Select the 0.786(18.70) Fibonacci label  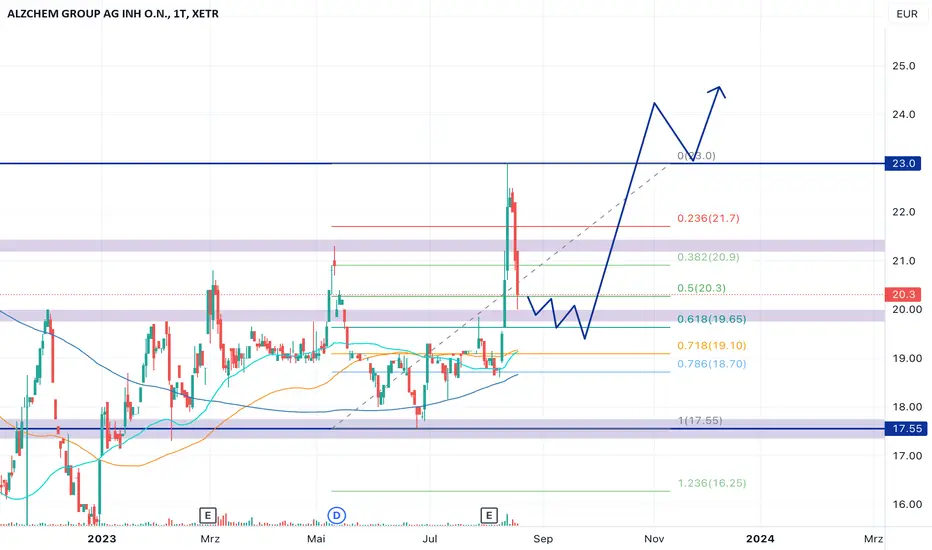711,363
